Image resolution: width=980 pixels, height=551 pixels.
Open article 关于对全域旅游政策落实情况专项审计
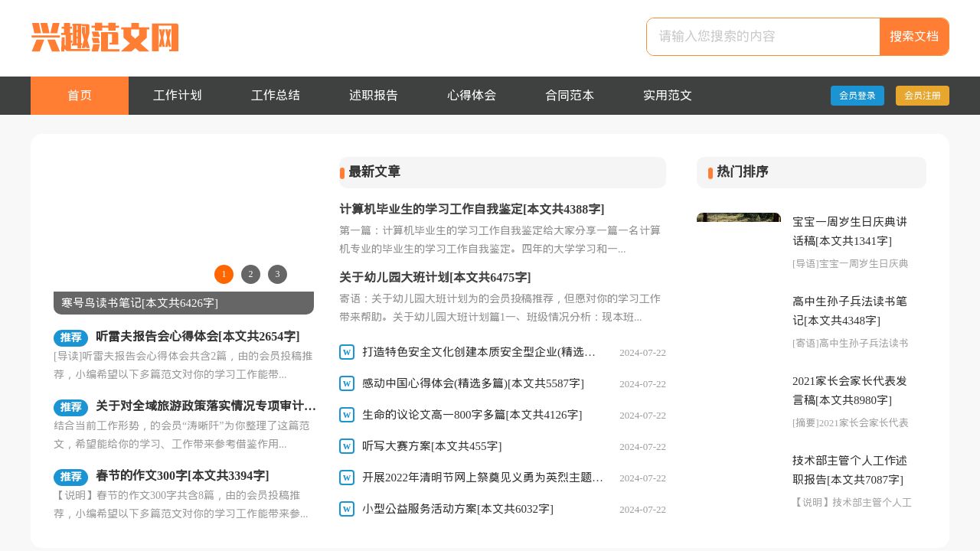pyautogui.click(x=206, y=406)
